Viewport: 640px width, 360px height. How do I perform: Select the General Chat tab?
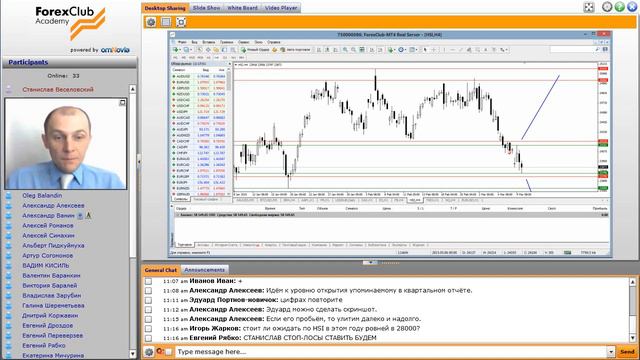tap(160, 270)
